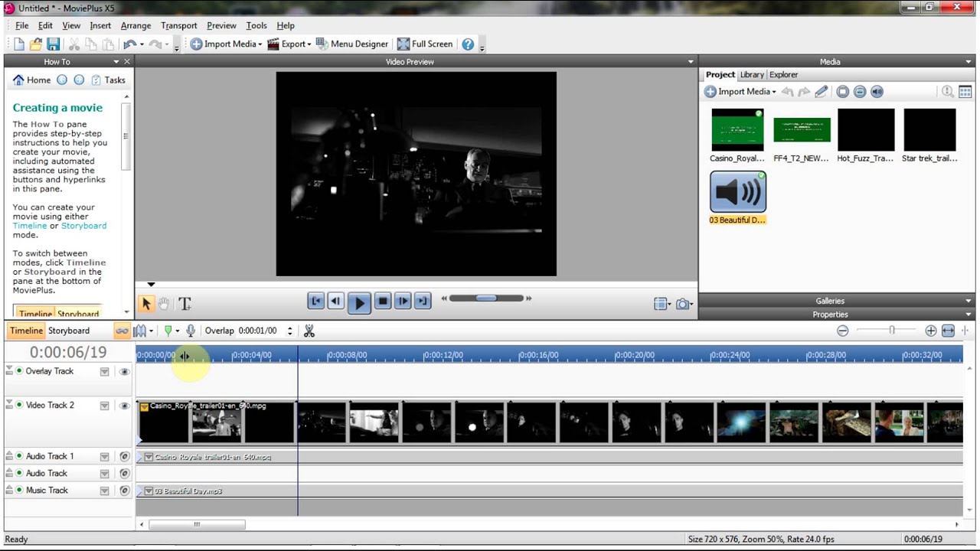Create a new project with the blank page icon

coord(19,44)
